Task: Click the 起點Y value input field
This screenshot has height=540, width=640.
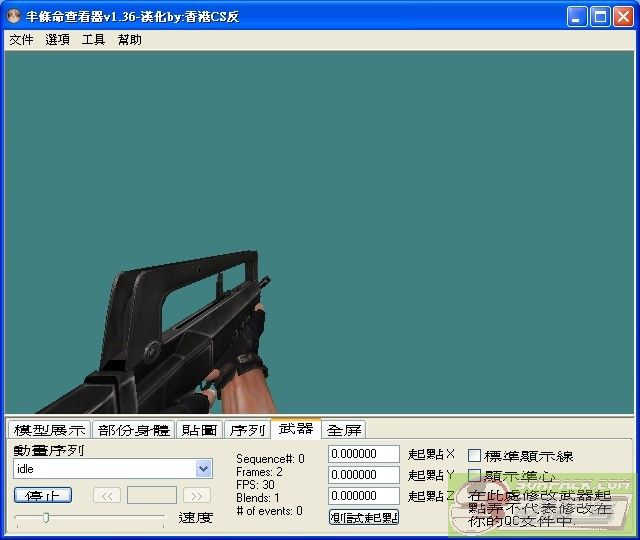Action: [x=363, y=475]
